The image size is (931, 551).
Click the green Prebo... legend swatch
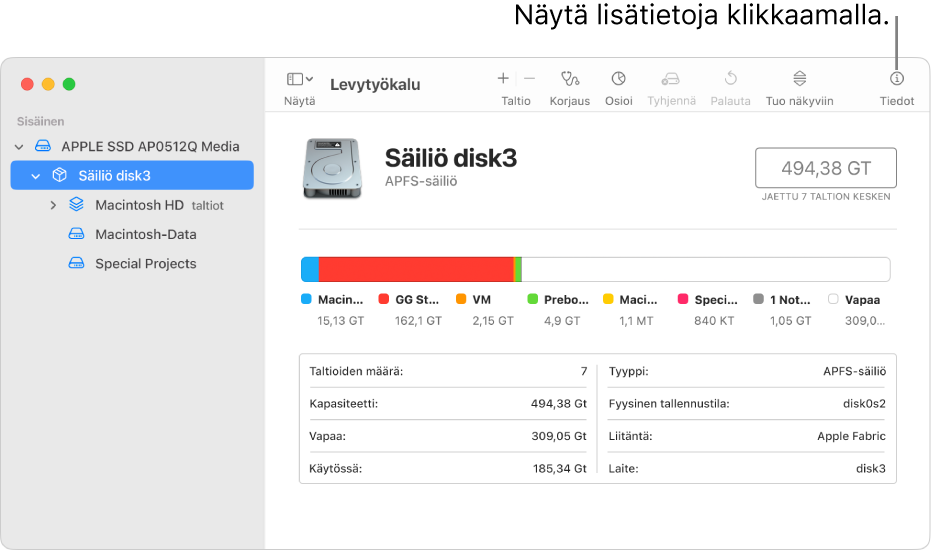(x=532, y=299)
